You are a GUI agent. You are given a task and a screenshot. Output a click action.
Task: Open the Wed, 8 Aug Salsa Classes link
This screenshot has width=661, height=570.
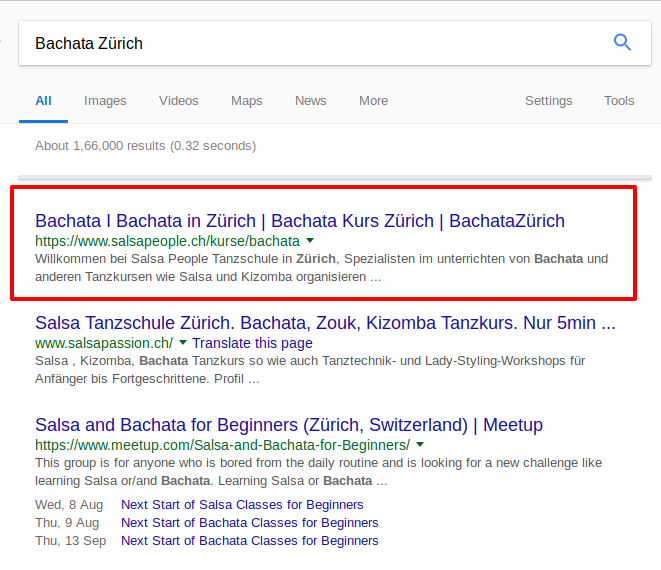coord(242,505)
